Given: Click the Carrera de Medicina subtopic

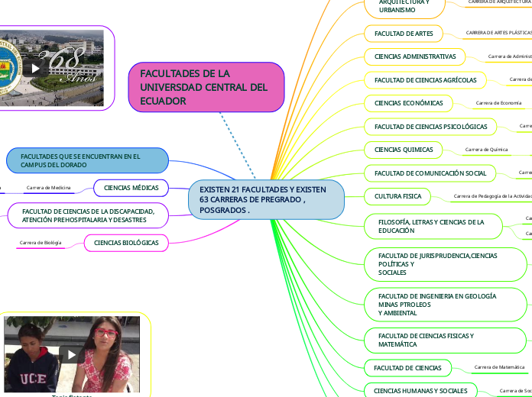Looking at the screenshot, I should (x=48, y=188).
